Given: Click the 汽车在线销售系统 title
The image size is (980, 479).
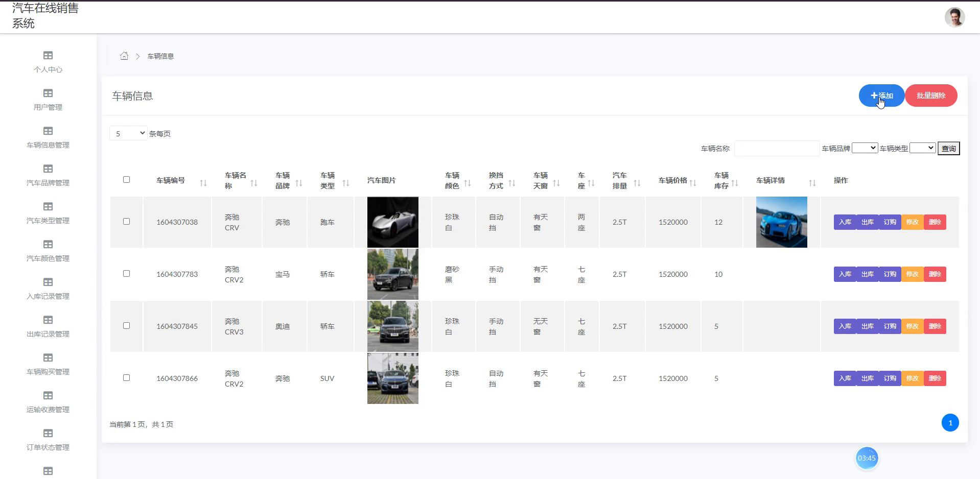Looking at the screenshot, I should [x=45, y=16].
